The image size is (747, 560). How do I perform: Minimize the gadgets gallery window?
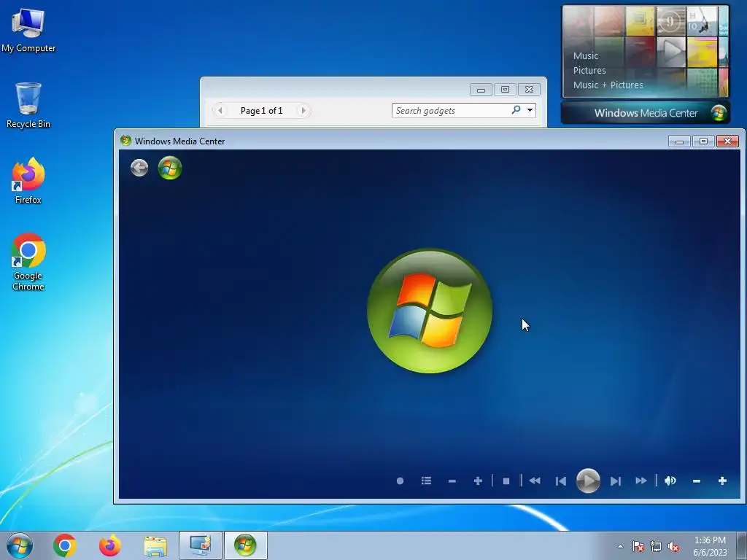pos(481,90)
